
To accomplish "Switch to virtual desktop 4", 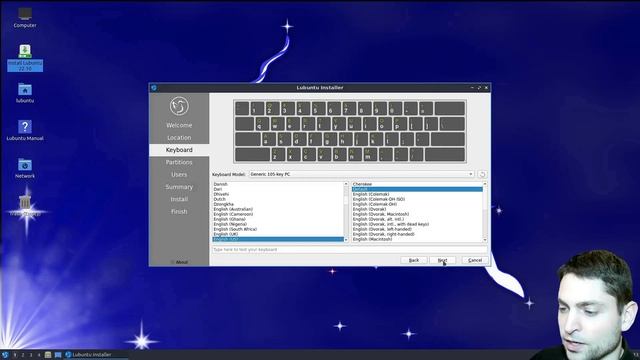I will [x=39, y=355].
